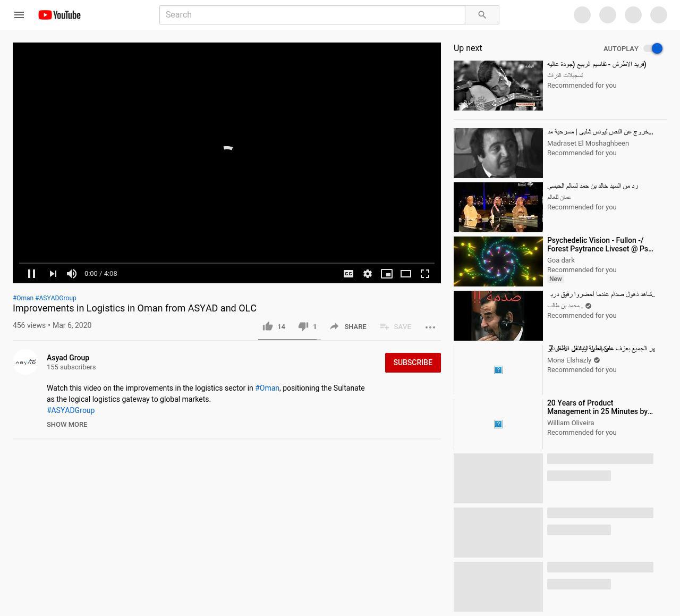Click the search magnifier button

(482, 15)
